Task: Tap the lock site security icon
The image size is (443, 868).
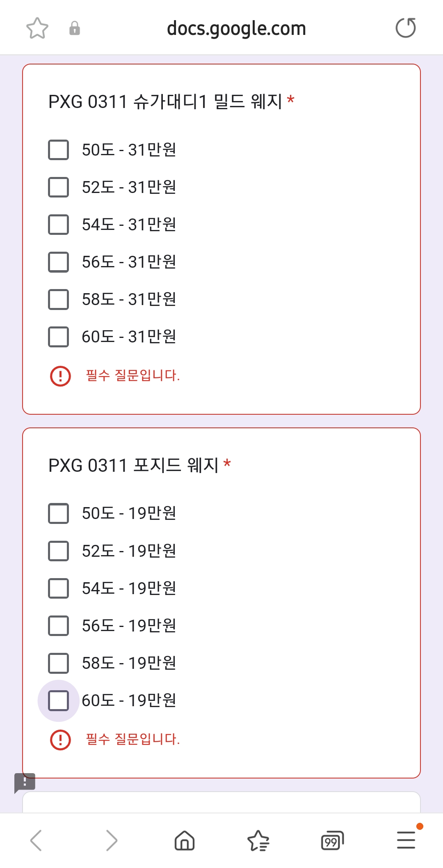Action: (74, 28)
